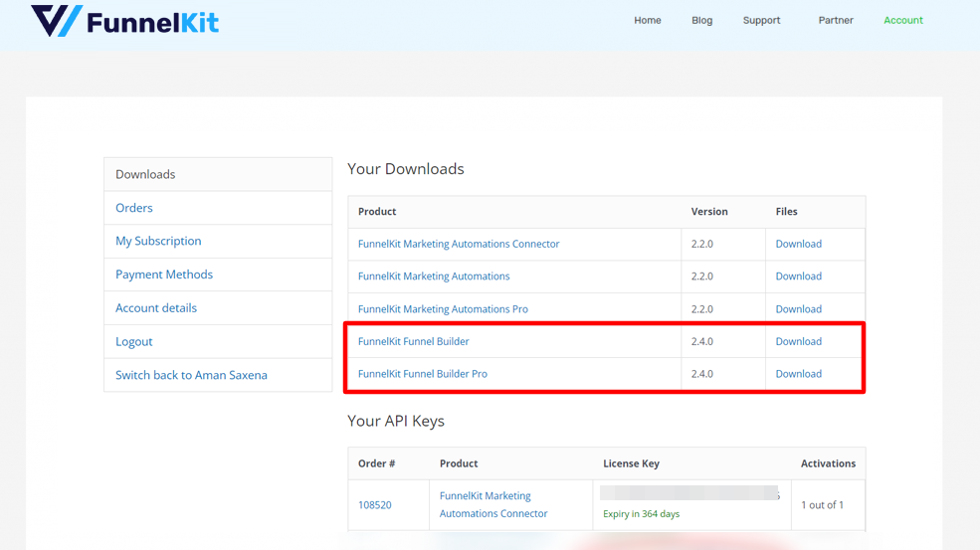Screen dimensions: 980x550
Task: Open FunnelKit Marketing Automations Pro product link
Action: tap(443, 309)
